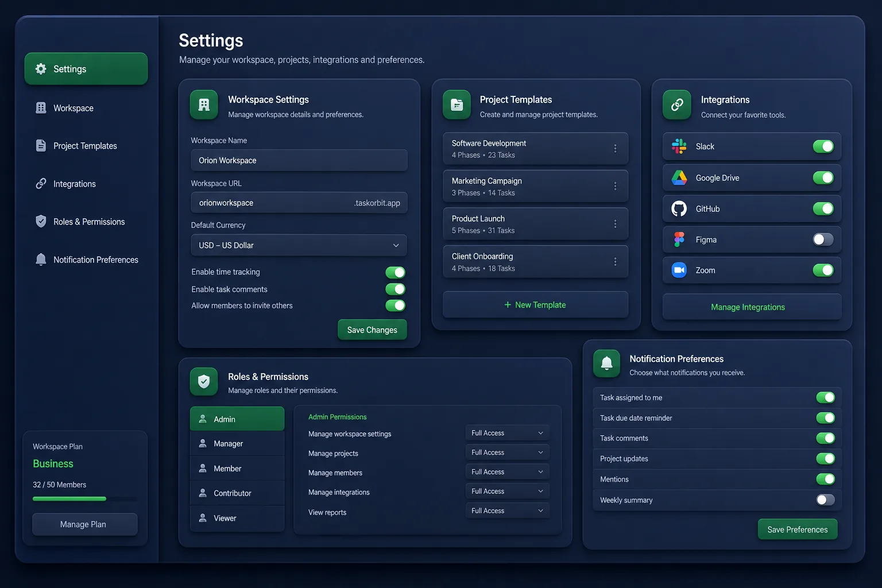This screenshot has height=588, width=882.
Task: Click the Save Changes button
Action: pos(372,330)
